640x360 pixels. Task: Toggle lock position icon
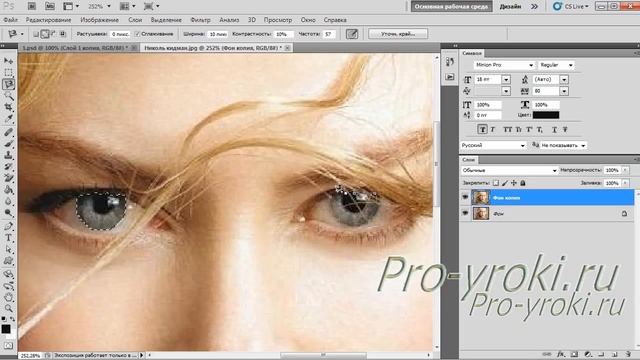coord(513,183)
